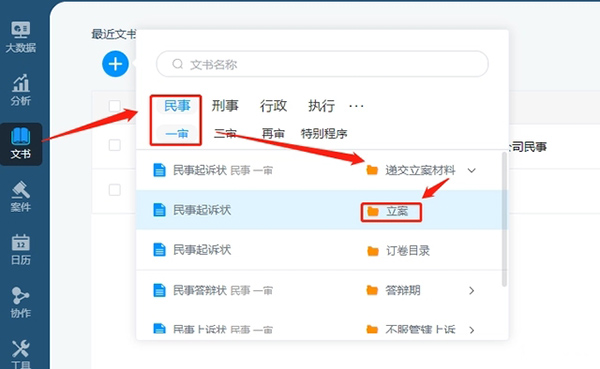Open the 工具 tools icon in sidebar
The height and width of the screenshot is (369, 600).
click(21, 354)
